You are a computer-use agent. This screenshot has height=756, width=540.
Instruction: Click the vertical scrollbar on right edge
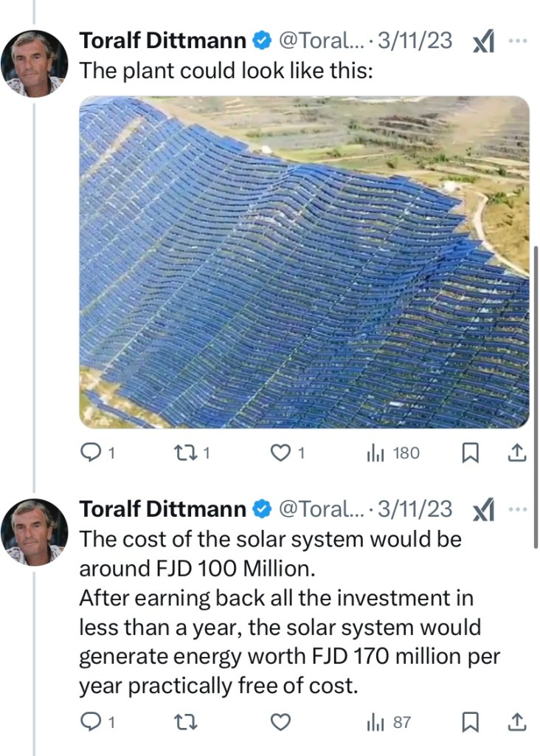click(536, 397)
